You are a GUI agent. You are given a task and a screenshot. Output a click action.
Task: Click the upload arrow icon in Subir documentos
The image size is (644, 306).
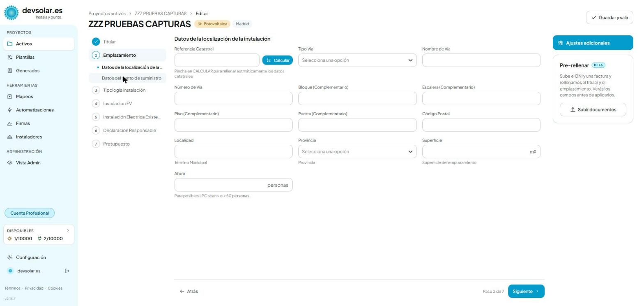(x=573, y=110)
